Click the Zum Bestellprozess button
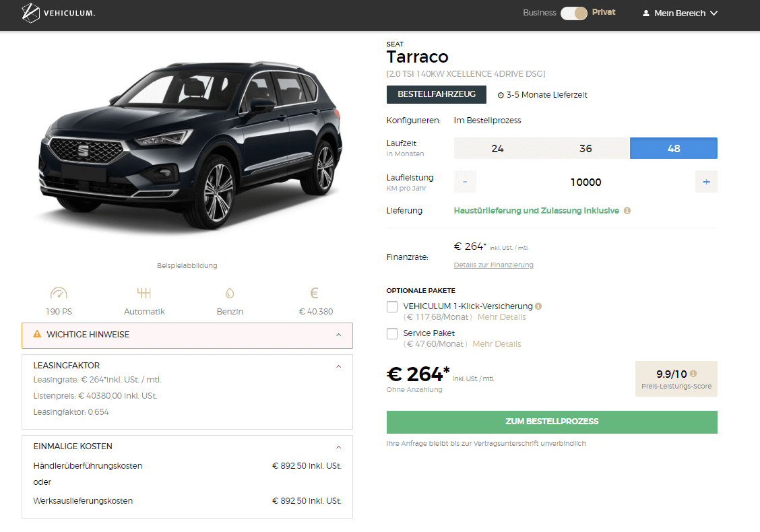 coord(552,422)
